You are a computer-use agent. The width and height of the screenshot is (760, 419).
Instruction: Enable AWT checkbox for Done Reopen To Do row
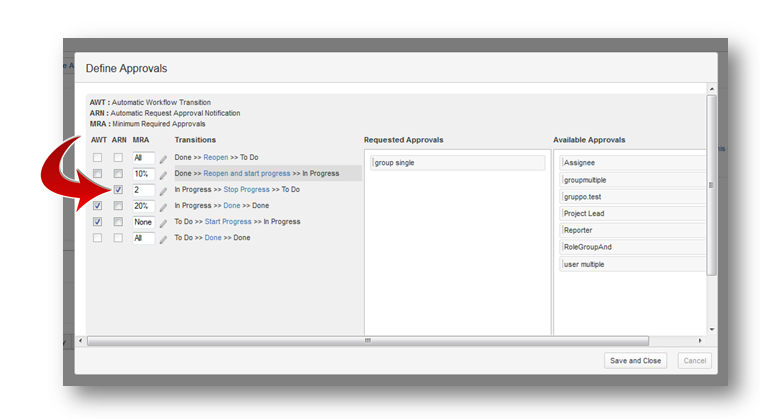pyautogui.click(x=97, y=158)
